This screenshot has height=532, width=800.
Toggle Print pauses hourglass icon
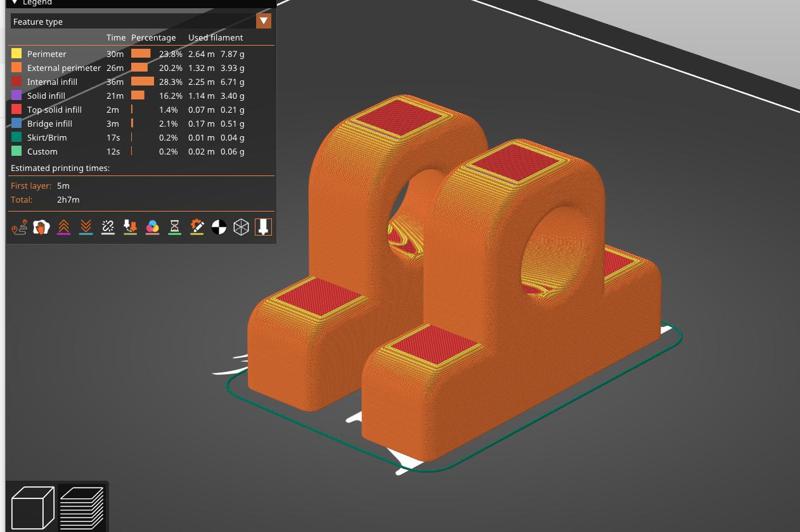click(174, 226)
